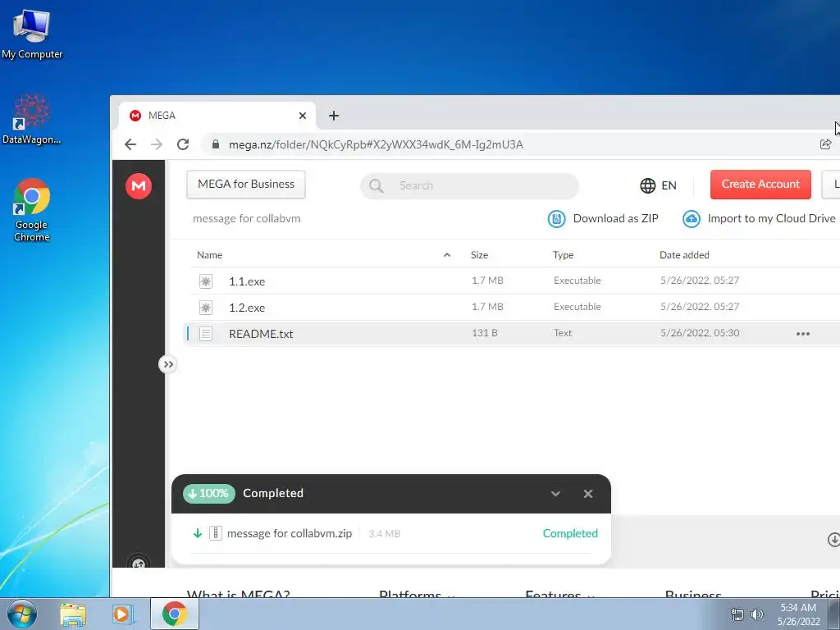Click the 1.1.exe executable file icon

click(x=206, y=281)
